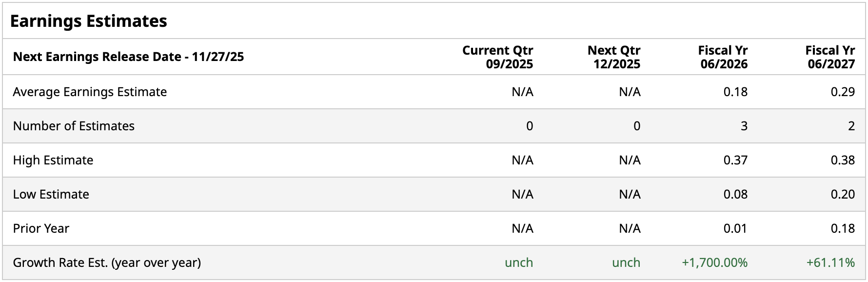The height and width of the screenshot is (282, 868).
Task: Select the 0.37 high estimate value
Action: click(x=735, y=160)
